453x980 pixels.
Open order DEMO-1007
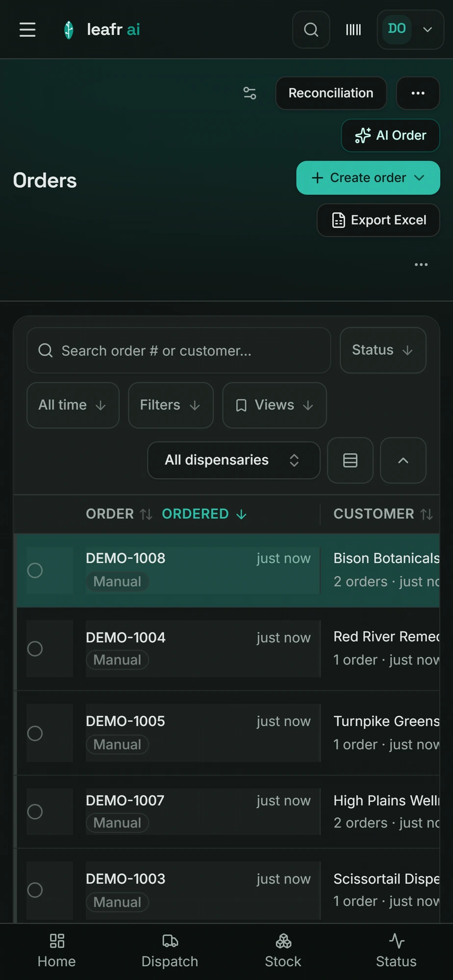[x=125, y=801]
